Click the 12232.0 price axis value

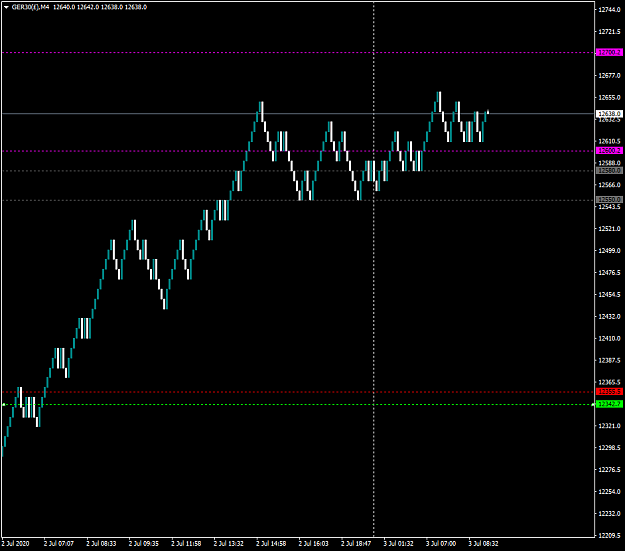[609, 514]
